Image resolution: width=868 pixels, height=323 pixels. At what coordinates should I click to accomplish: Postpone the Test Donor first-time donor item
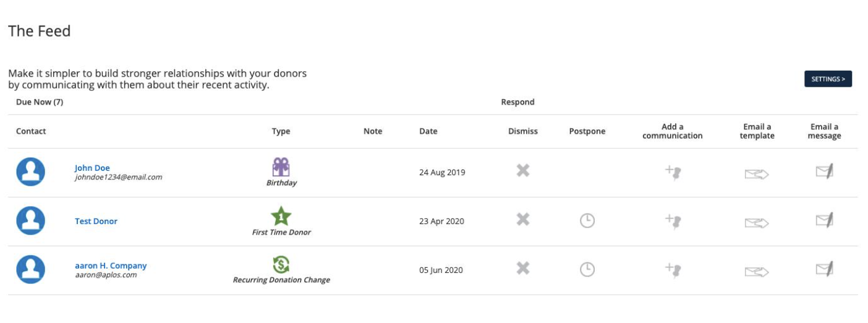click(587, 220)
